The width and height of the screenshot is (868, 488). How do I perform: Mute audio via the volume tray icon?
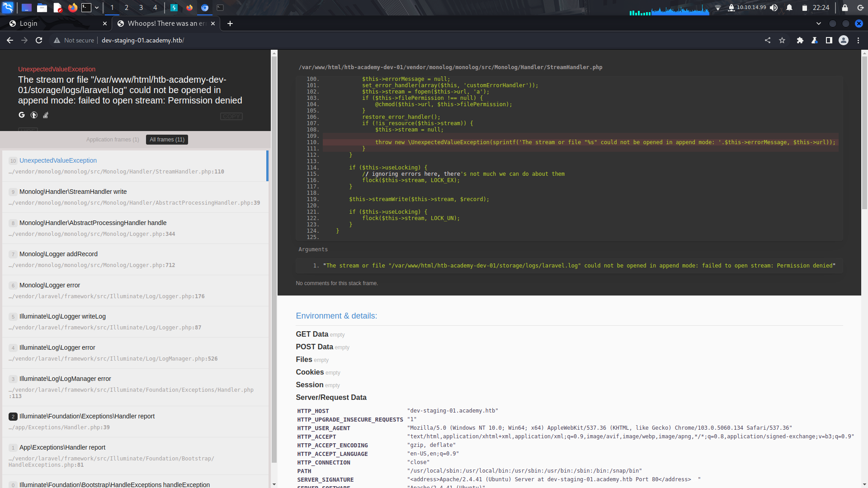tap(774, 7)
